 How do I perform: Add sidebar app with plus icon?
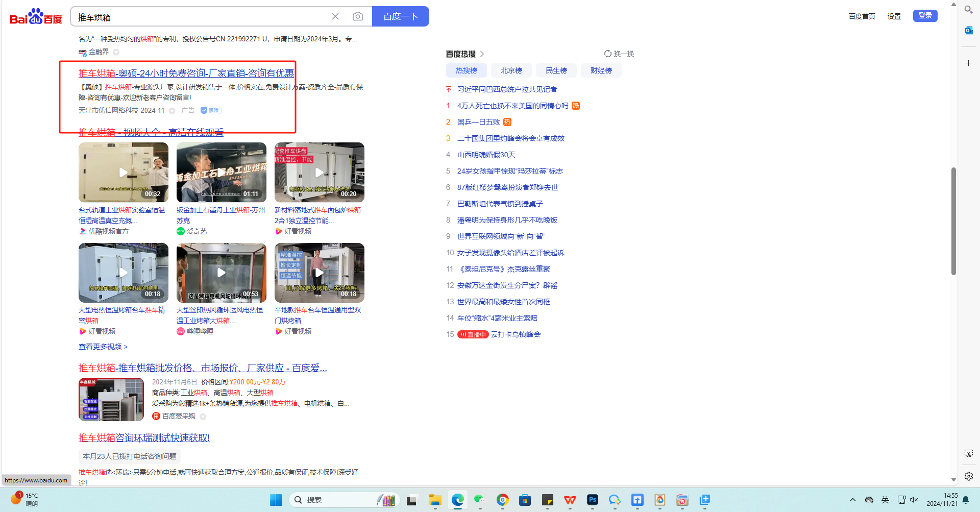click(968, 63)
